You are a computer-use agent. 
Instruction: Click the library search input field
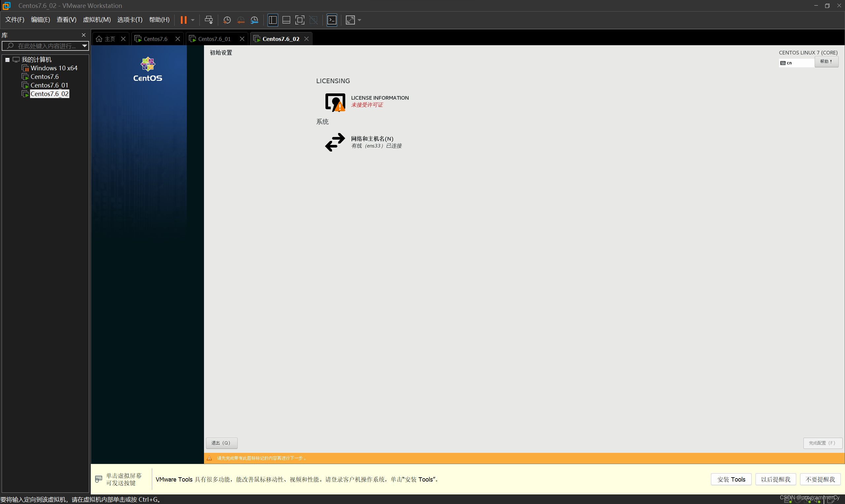click(x=46, y=46)
